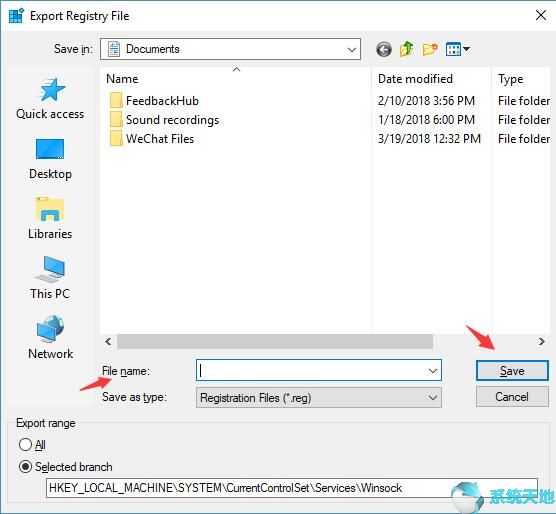Click the horizontal scrollbar thumb
Image resolution: width=556 pixels, height=514 pixels.
(275, 341)
